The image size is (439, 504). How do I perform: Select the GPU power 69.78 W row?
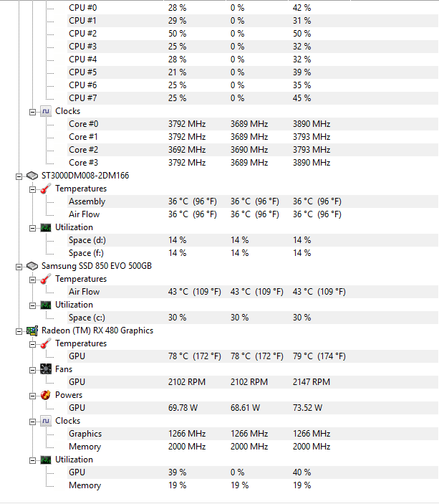coord(253,408)
